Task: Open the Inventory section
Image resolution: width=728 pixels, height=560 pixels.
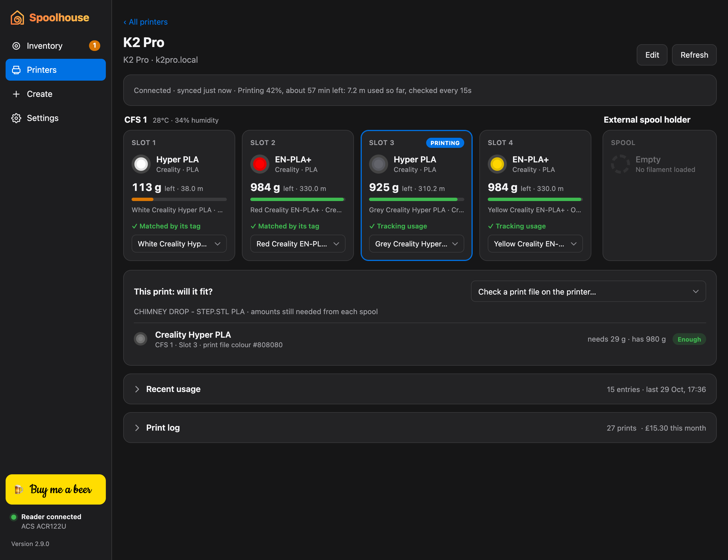Action: point(56,46)
